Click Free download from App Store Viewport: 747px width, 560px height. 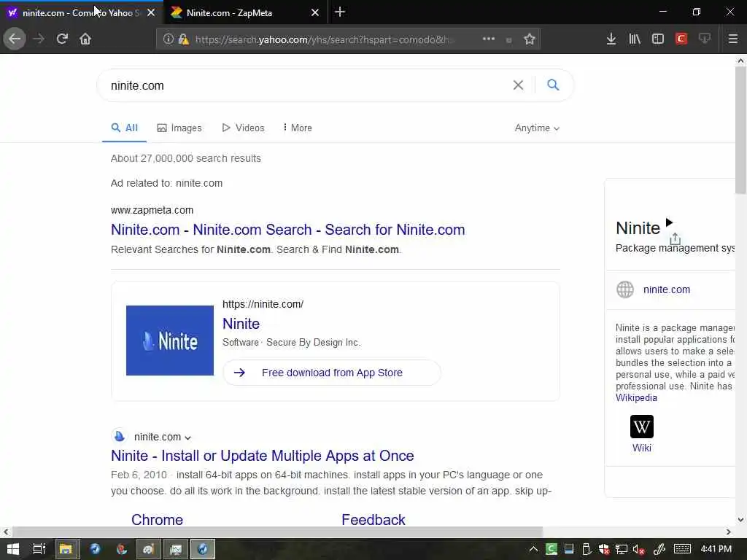[332, 373]
